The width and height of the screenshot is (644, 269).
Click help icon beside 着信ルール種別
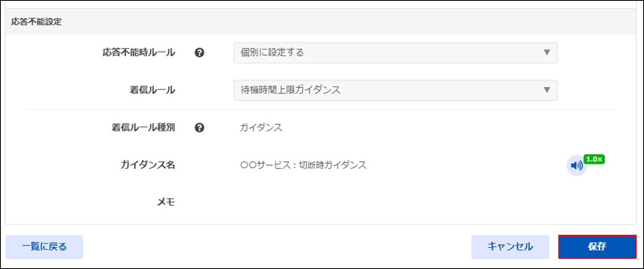coord(200,128)
